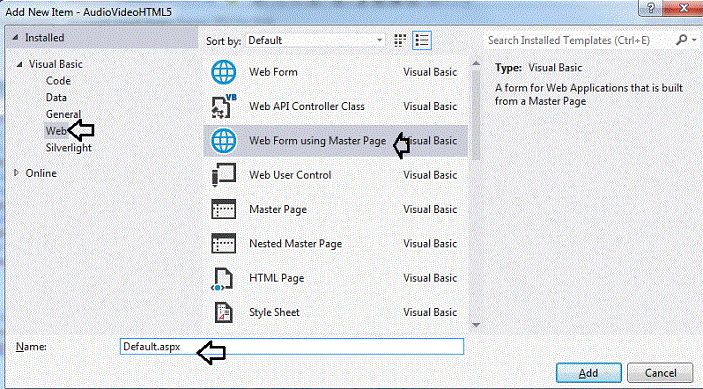Image resolution: width=703 pixels, height=389 pixels.
Task: Click the Web Form using Master Page icon
Action: (223, 140)
